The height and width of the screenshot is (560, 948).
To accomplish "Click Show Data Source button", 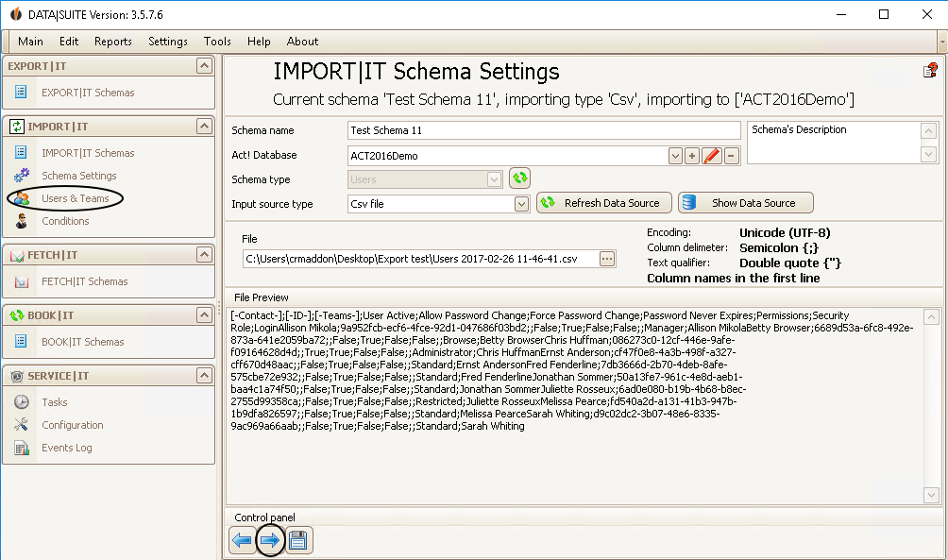I will coord(745,203).
